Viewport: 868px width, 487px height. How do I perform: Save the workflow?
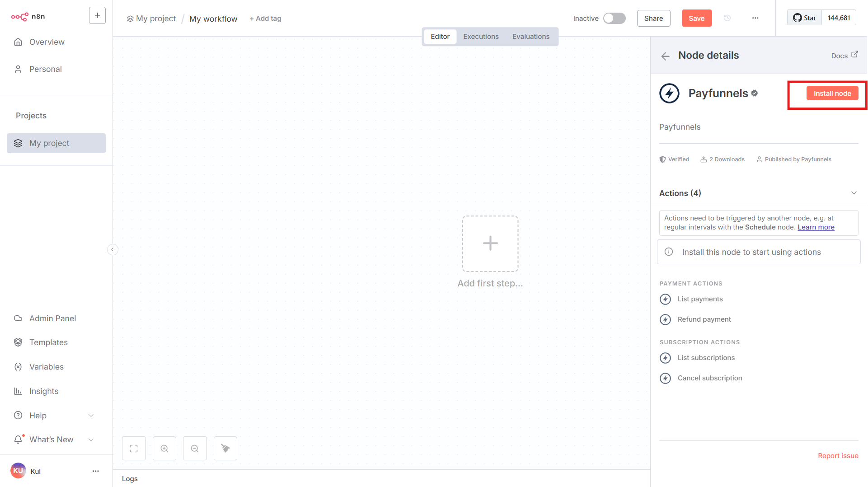point(696,18)
